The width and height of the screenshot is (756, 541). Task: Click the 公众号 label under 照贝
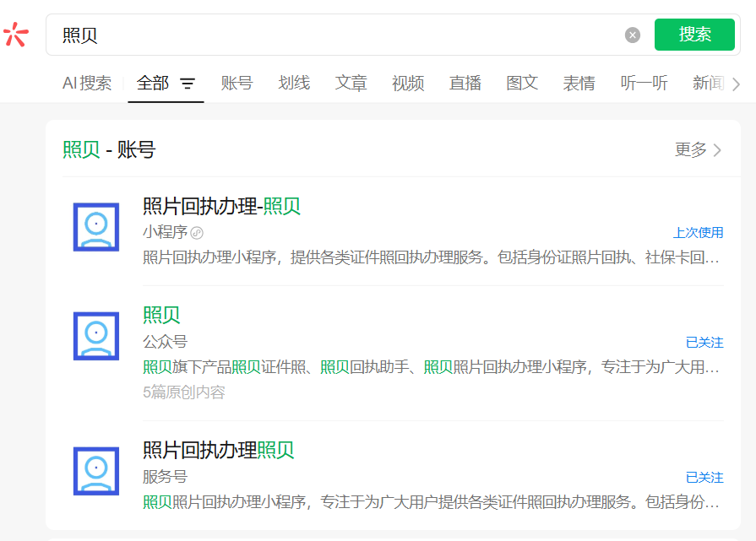(165, 342)
